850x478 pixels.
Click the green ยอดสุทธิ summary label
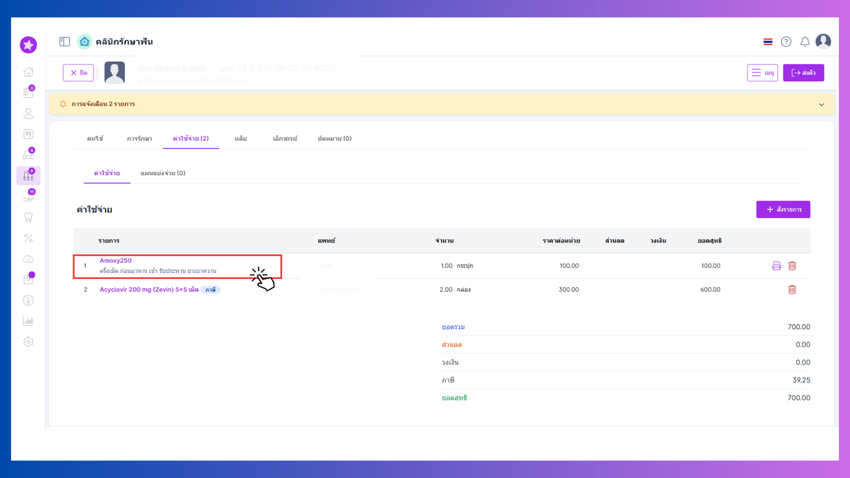click(x=454, y=398)
